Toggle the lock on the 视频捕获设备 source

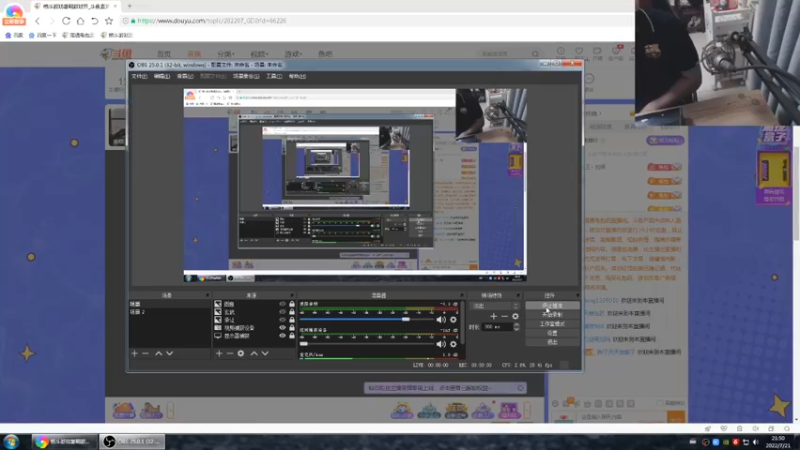pyautogui.click(x=292, y=328)
